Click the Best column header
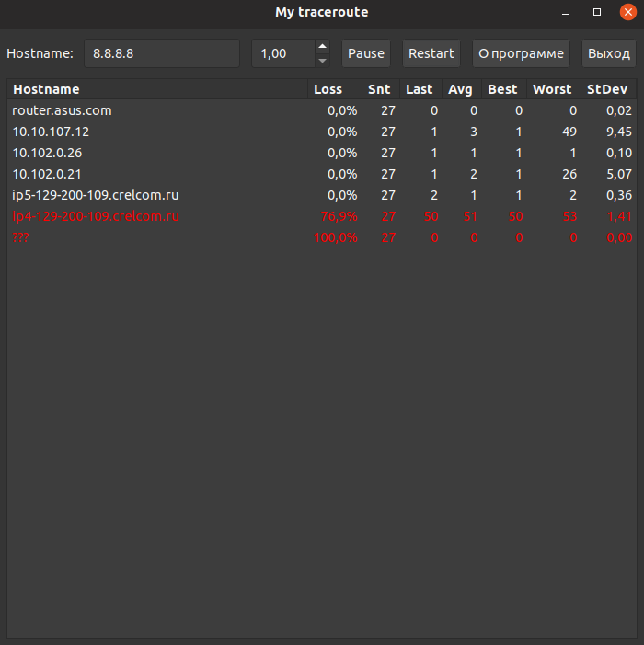Image resolution: width=644 pixels, height=645 pixels. click(x=502, y=89)
